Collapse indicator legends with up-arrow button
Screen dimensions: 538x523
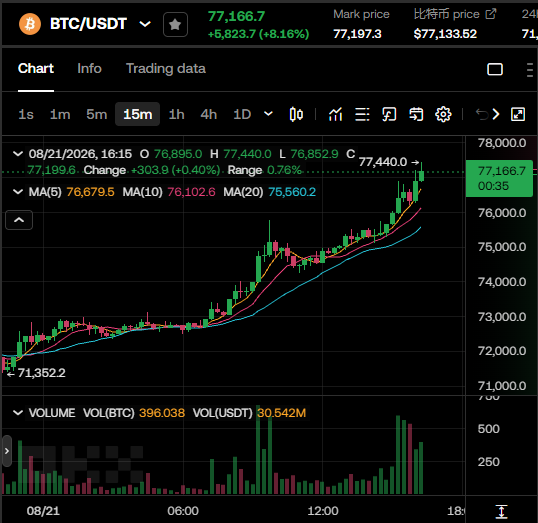19,220
